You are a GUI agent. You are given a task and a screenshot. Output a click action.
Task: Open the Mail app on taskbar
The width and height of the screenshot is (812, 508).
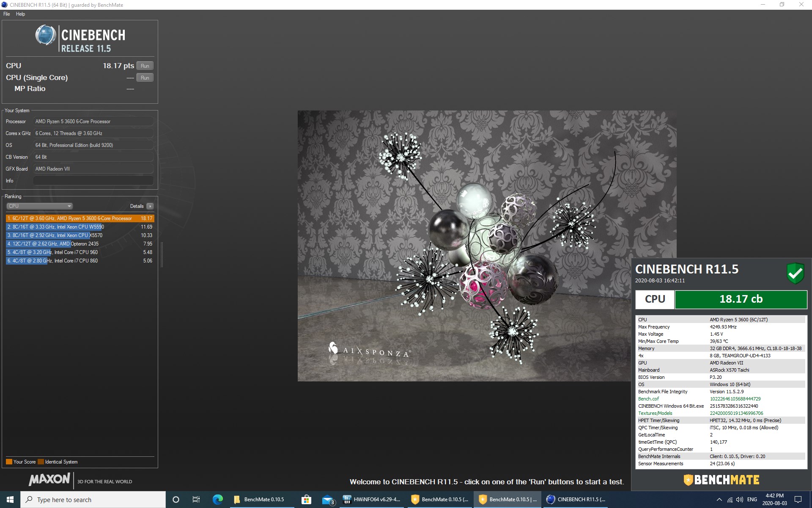pos(328,500)
